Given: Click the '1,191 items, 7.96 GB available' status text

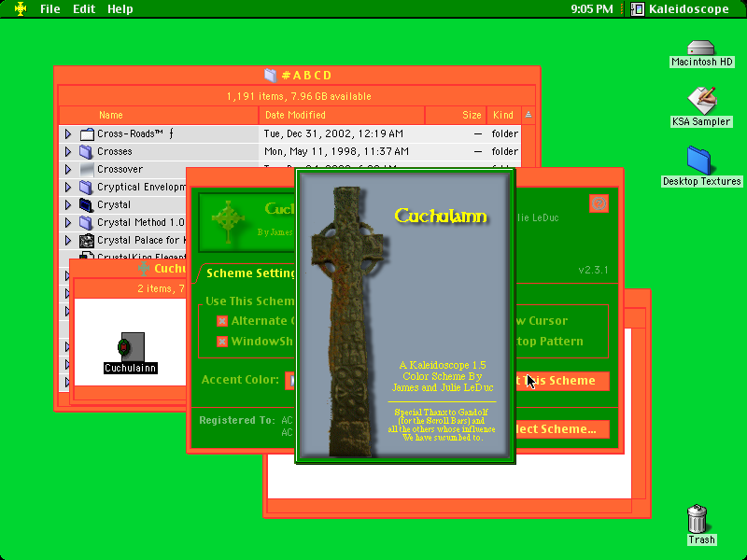Looking at the screenshot, I should (x=299, y=97).
